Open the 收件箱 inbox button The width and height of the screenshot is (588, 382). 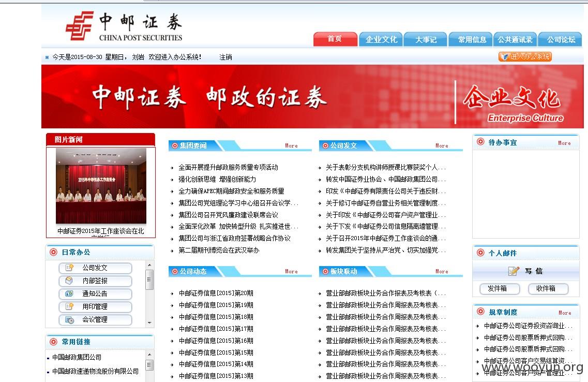[548, 288]
